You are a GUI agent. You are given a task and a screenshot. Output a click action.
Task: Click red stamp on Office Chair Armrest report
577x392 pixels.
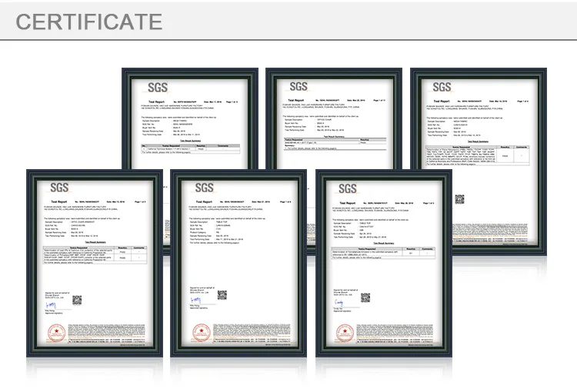[x=57, y=333]
